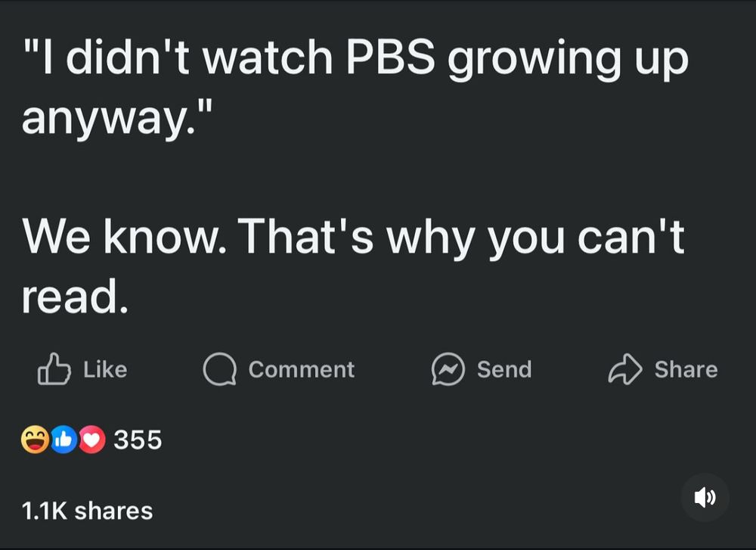Click the Share label
Viewport: 756px width, 550px height.
coord(686,369)
